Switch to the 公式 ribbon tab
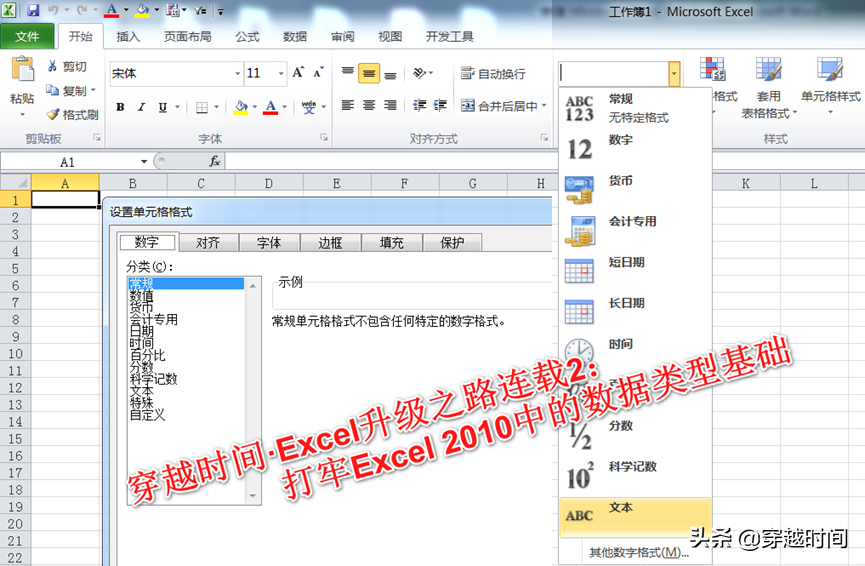Screen dimensions: 865x566 (247, 36)
